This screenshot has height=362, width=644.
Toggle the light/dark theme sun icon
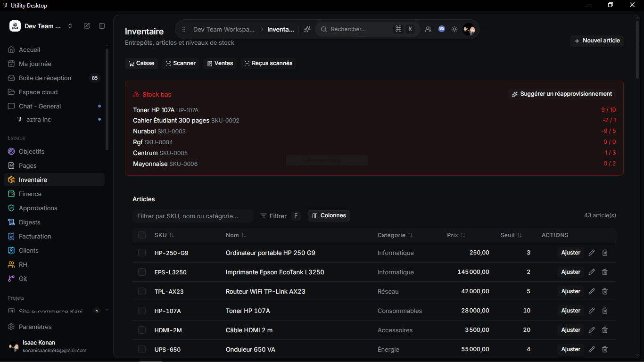(x=454, y=29)
